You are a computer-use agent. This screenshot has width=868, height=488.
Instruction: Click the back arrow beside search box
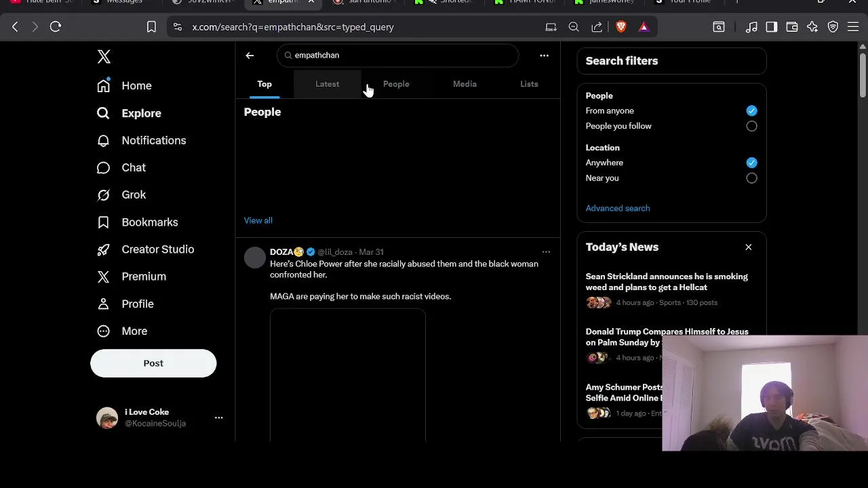(x=250, y=56)
